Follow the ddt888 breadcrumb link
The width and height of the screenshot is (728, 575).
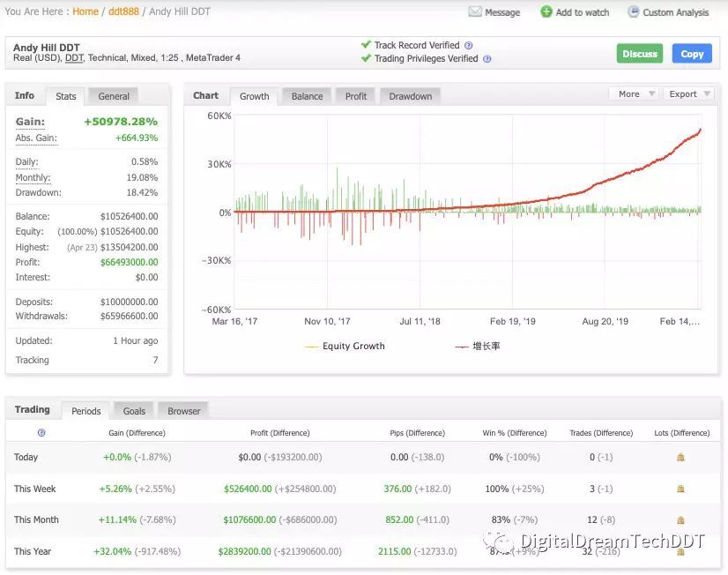coord(123,11)
